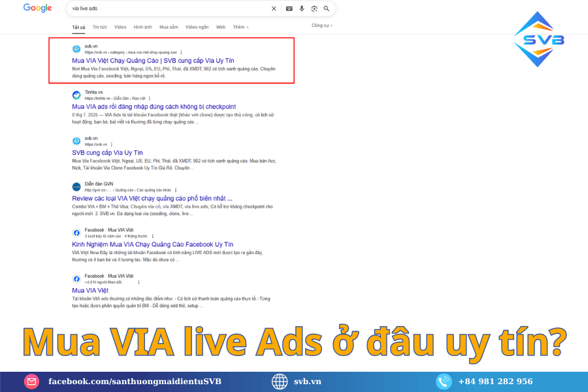Open Google Lens image search icon
The width and height of the screenshot is (588, 392).
(314, 8)
